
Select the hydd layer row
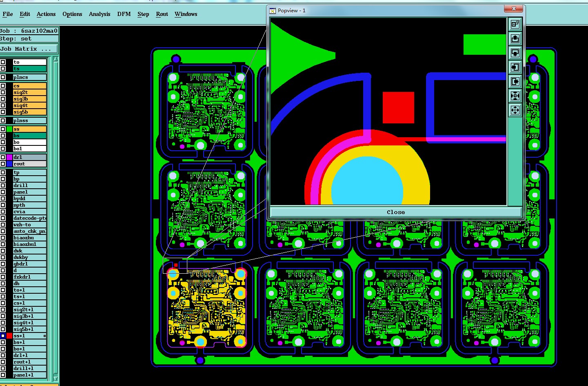click(29, 199)
